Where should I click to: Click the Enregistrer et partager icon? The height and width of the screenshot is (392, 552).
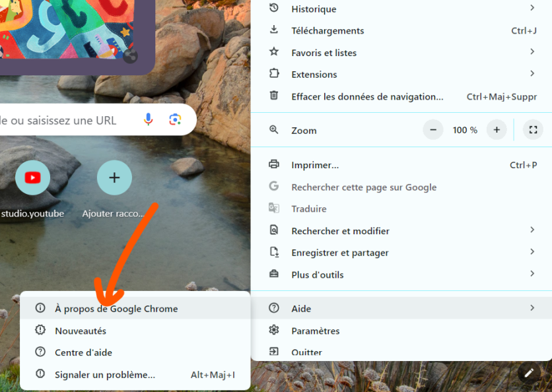(x=274, y=252)
